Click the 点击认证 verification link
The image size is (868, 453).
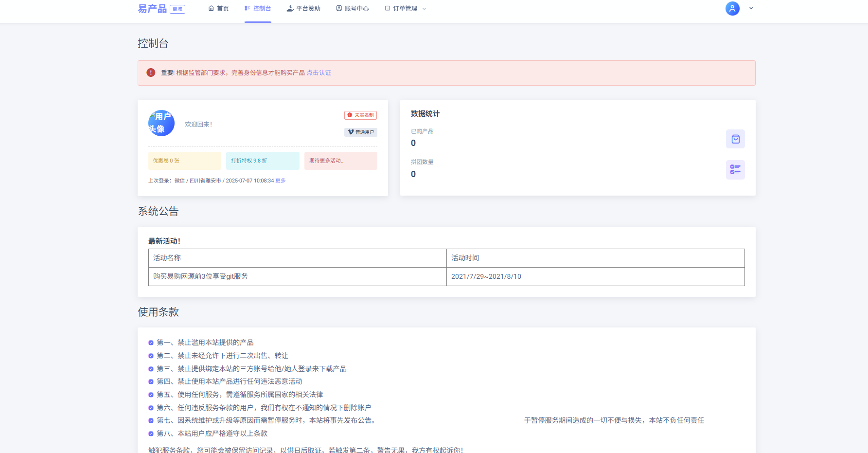[x=319, y=73]
